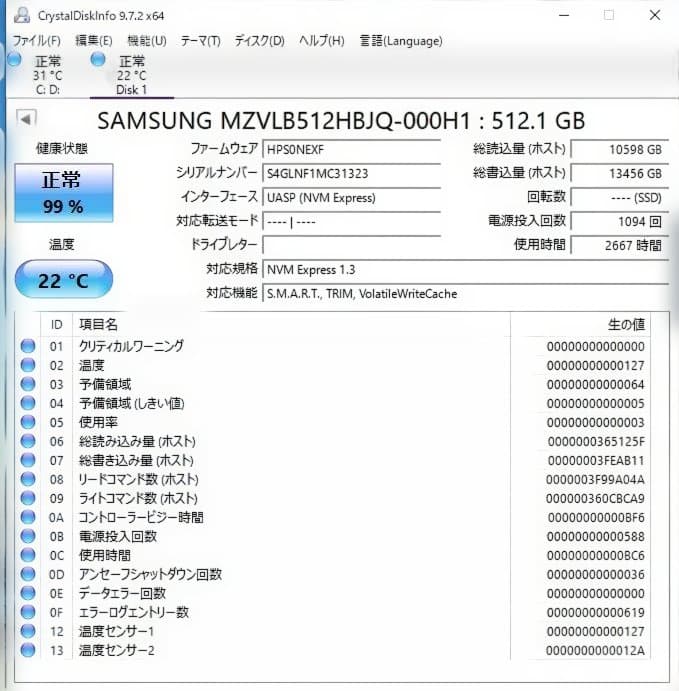Click status indicator for 0A コントローラービジー時間

(x=28, y=517)
